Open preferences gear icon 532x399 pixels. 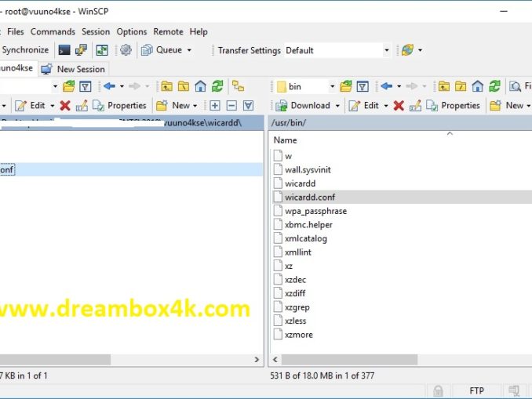tap(126, 50)
